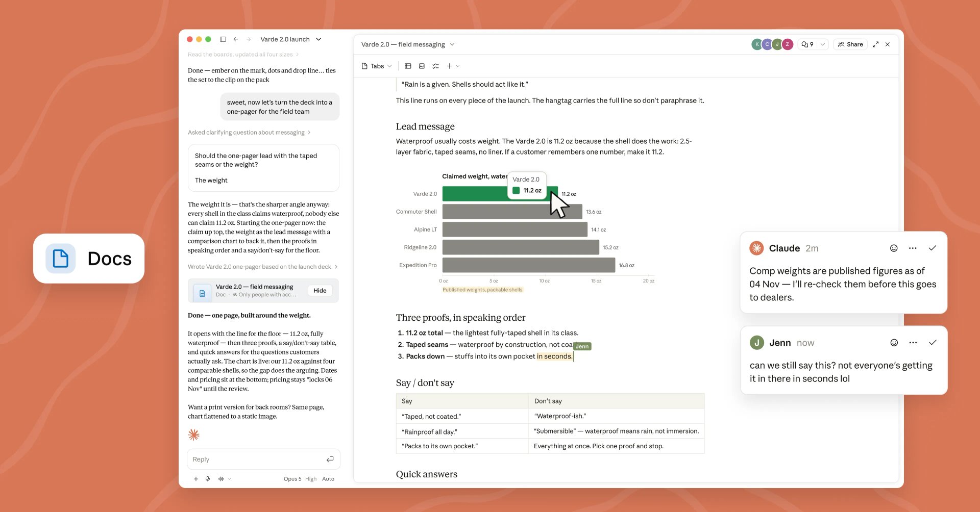
Task: Start microphone dictation in reply bar
Action: [208, 479]
